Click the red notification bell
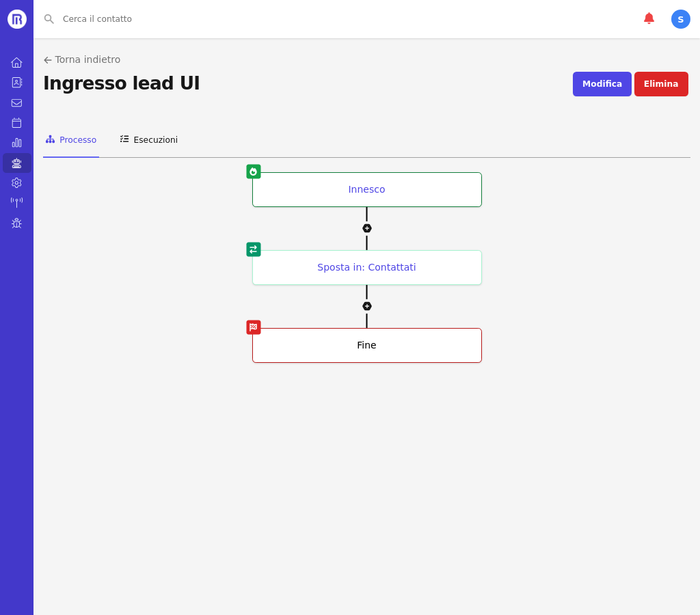Viewport: 700px width, 615px height. [649, 18]
